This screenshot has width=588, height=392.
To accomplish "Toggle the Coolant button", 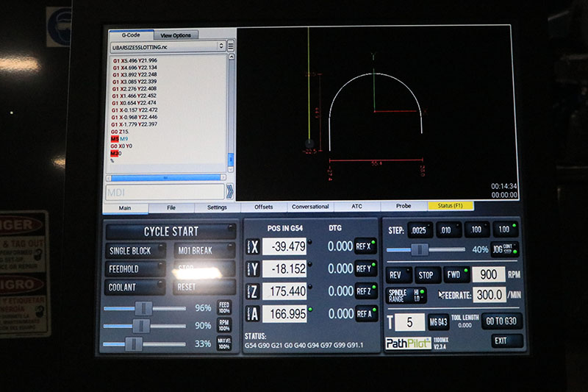I will 136,288.
